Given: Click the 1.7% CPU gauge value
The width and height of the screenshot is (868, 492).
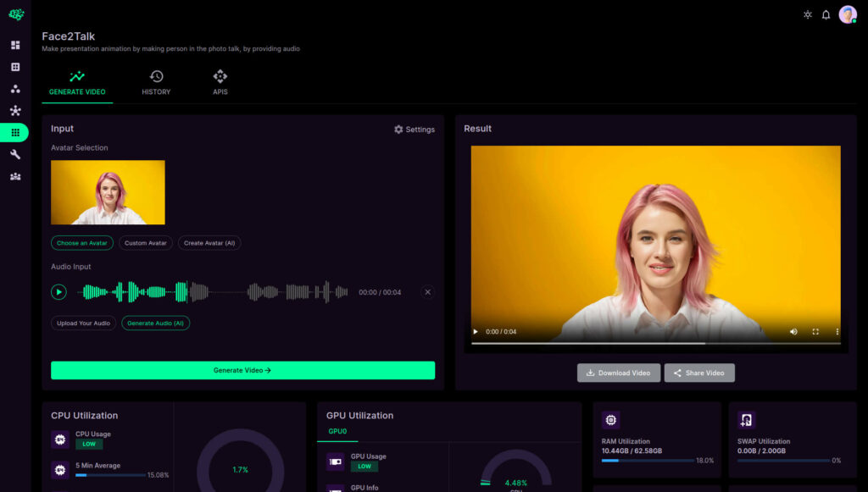Looking at the screenshot, I should click(240, 470).
